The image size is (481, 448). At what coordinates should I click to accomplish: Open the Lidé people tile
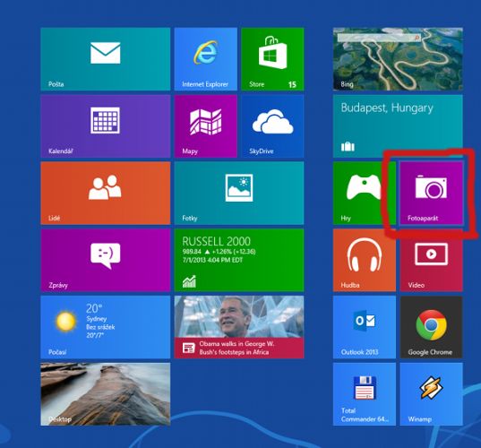tap(105, 193)
